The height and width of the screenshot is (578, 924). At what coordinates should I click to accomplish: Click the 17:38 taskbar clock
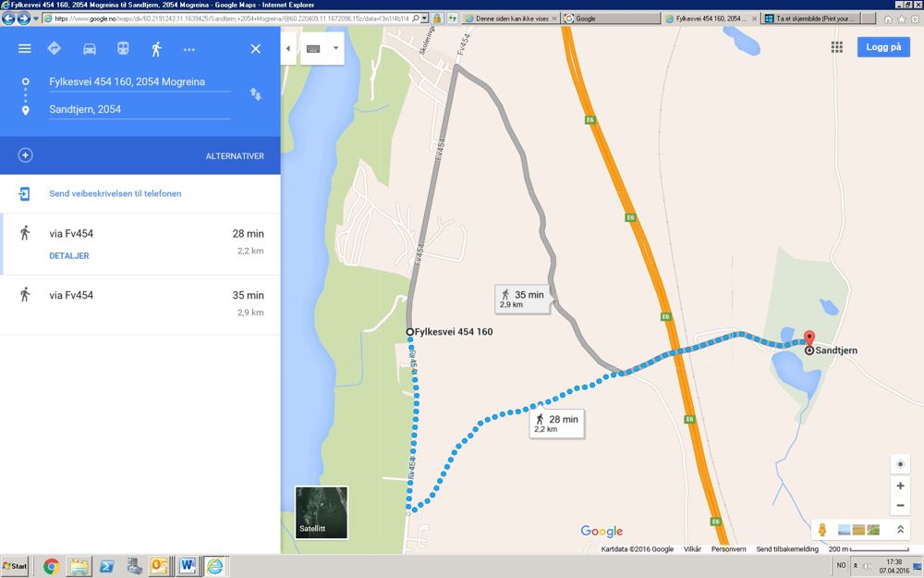click(x=894, y=566)
